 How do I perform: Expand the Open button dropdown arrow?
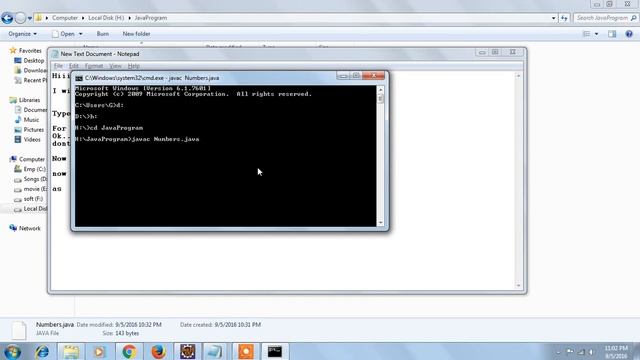tap(80, 34)
